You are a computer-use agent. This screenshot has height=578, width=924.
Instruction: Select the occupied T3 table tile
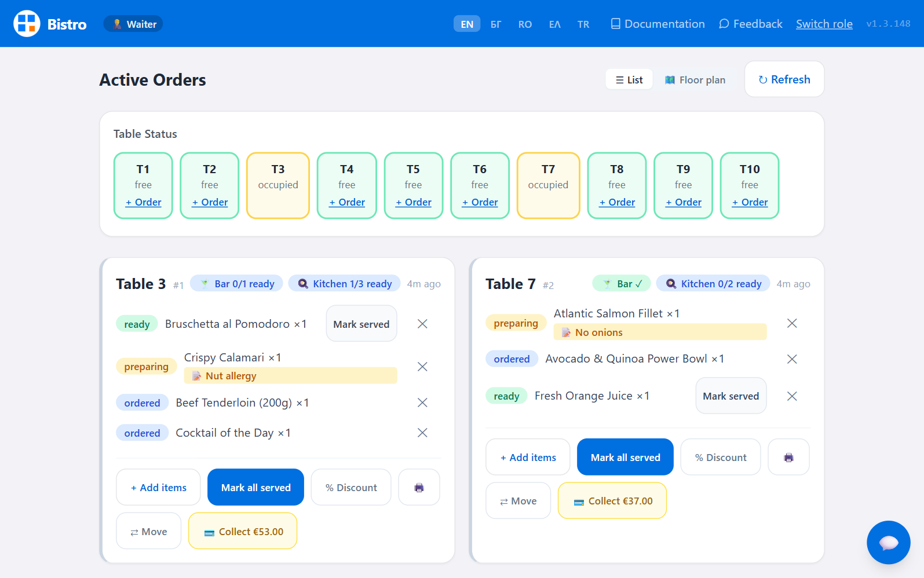tap(278, 185)
